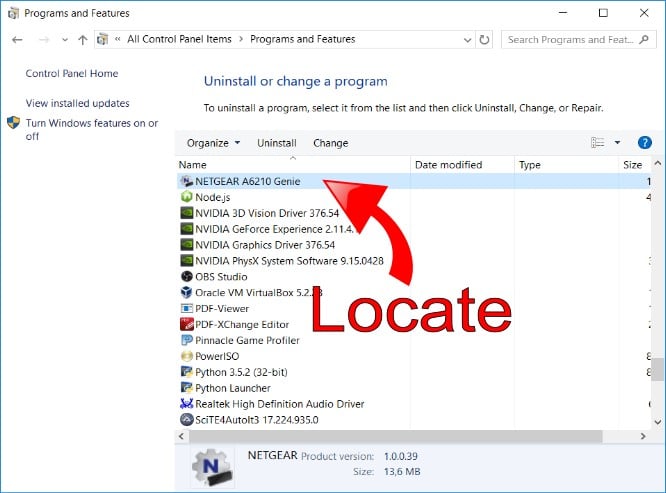Click the OBS Studio icon
The height and width of the screenshot is (493, 666).
pyautogui.click(x=186, y=276)
